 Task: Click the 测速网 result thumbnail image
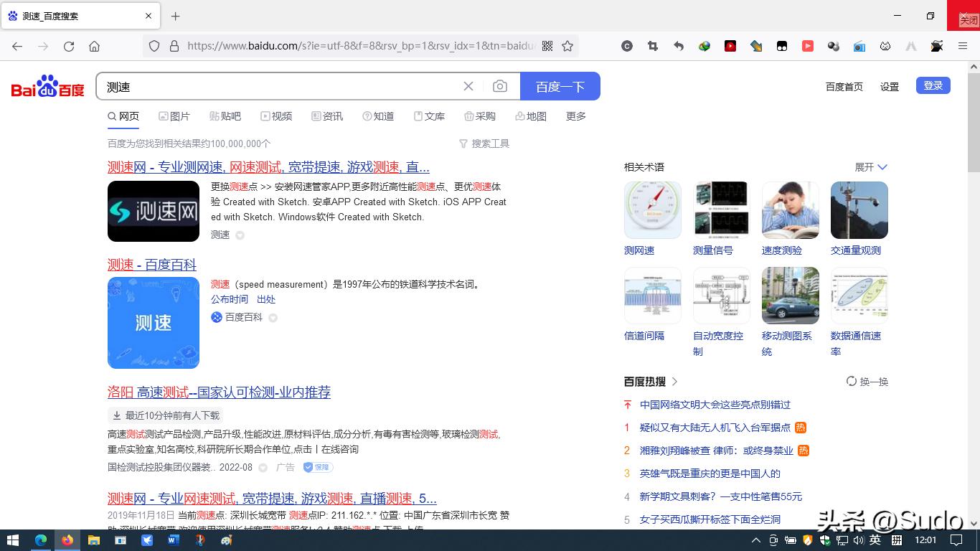click(153, 211)
